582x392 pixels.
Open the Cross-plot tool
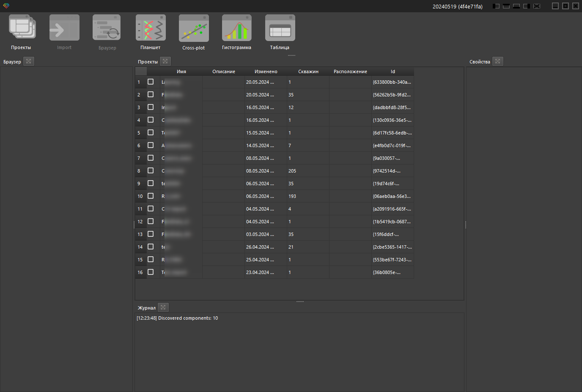click(194, 28)
